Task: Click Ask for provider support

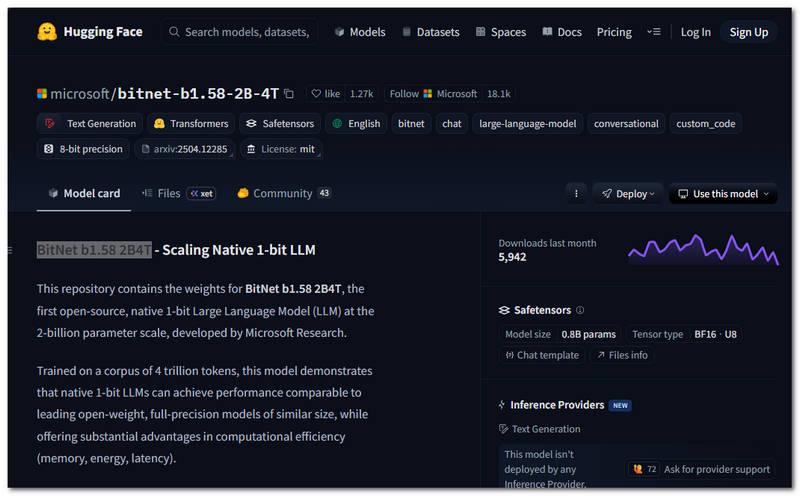Action: pyautogui.click(x=716, y=469)
